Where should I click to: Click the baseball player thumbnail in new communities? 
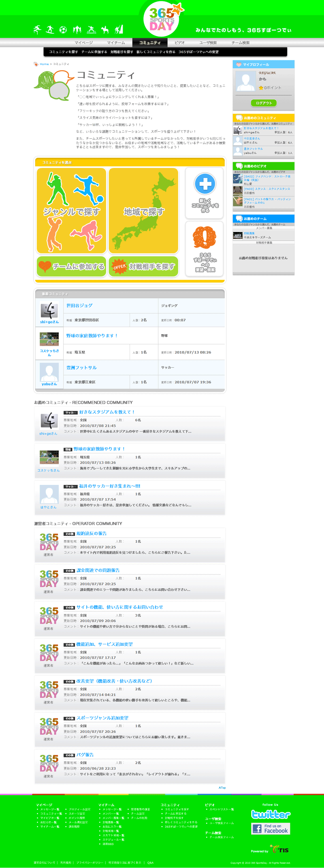coord(49,339)
